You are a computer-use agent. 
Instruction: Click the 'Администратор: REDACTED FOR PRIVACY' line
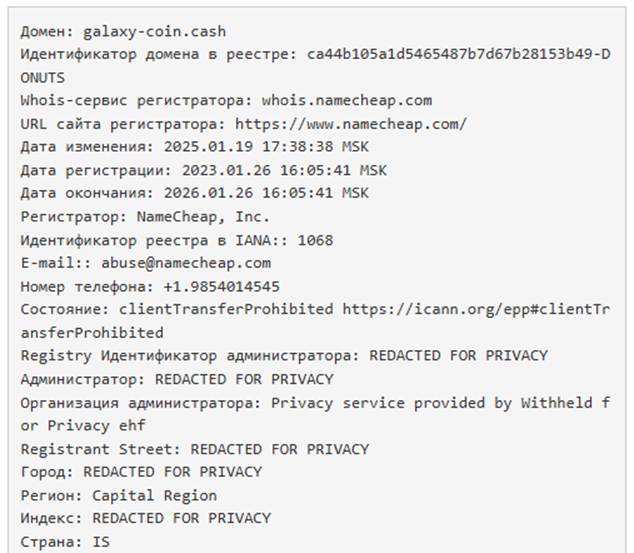click(x=177, y=379)
